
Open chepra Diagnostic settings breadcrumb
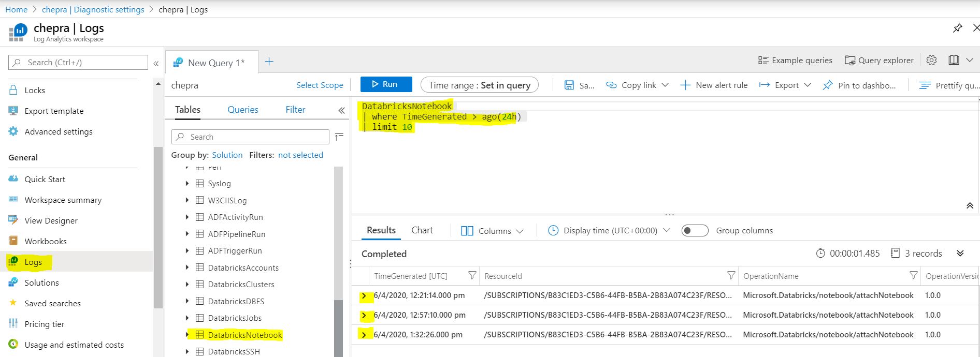(93, 9)
